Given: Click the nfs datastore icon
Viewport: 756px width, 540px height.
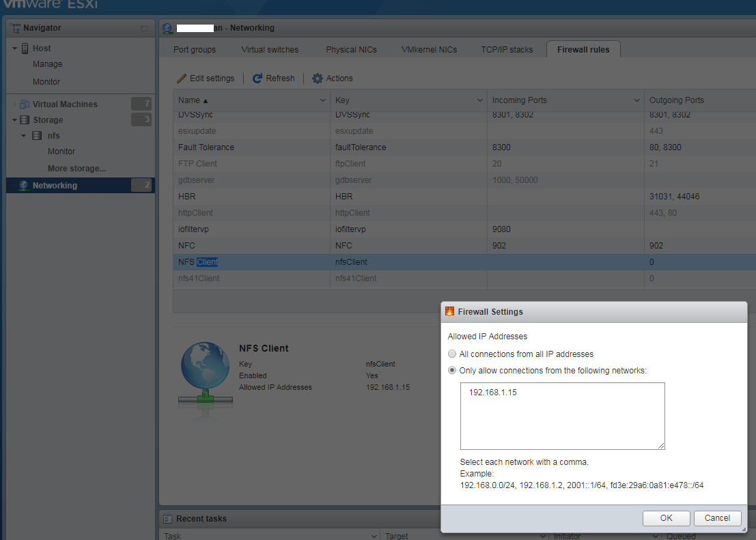Looking at the screenshot, I should [x=37, y=135].
